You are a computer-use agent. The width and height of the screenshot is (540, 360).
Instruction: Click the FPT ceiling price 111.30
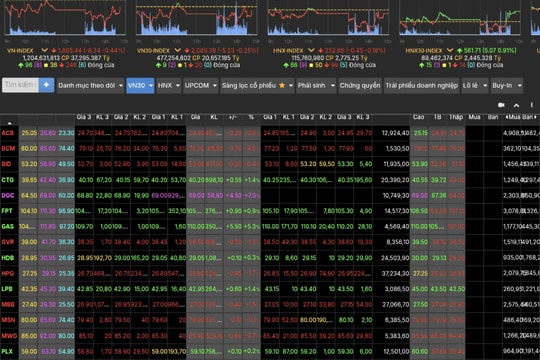tap(48, 211)
